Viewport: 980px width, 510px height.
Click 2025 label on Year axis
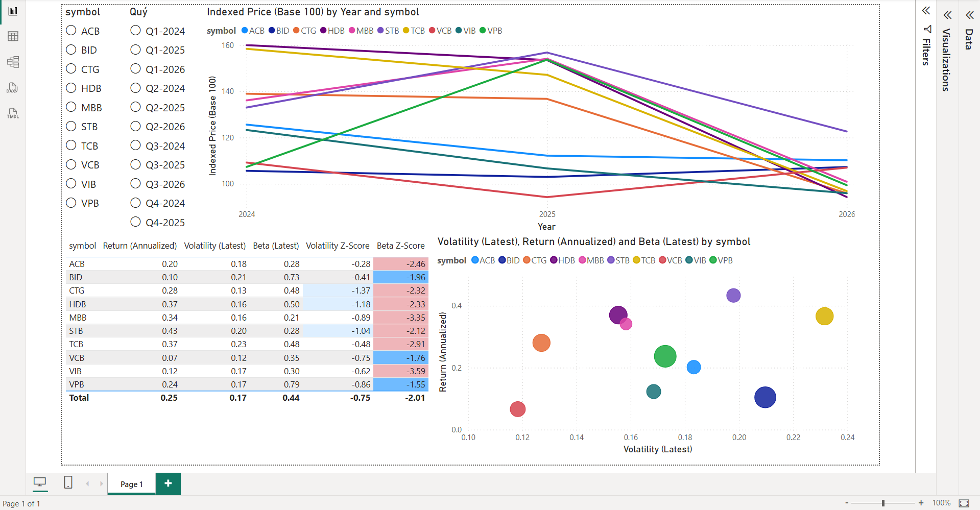tap(547, 214)
